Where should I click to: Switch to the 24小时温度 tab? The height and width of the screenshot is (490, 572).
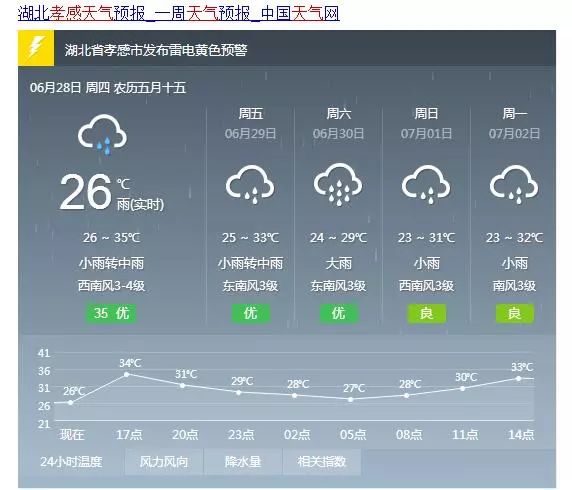(72, 462)
